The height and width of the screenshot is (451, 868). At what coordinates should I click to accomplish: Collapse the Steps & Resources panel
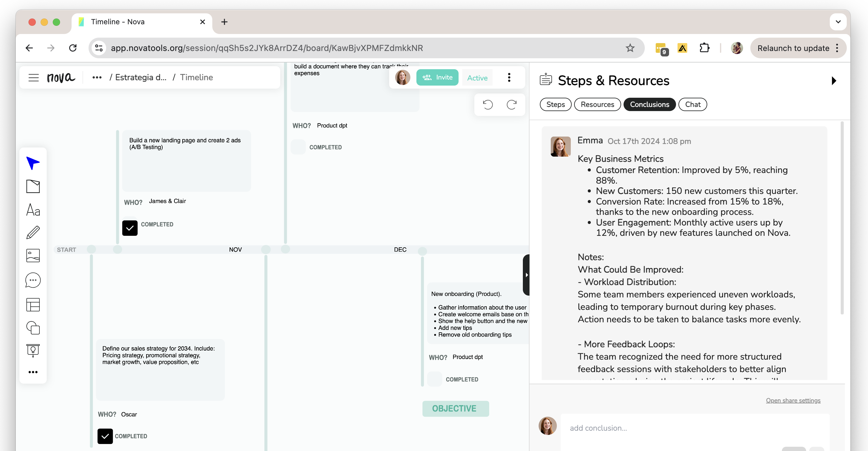point(834,80)
